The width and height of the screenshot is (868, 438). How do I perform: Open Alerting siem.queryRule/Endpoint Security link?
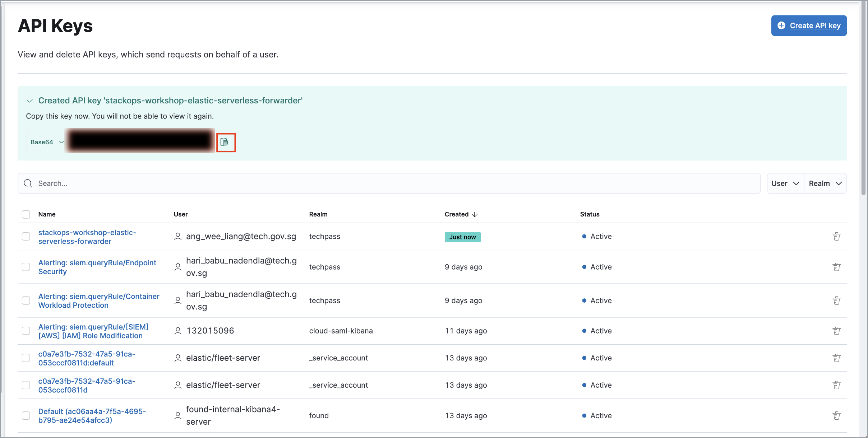pyautogui.click(x=97, y=267)
